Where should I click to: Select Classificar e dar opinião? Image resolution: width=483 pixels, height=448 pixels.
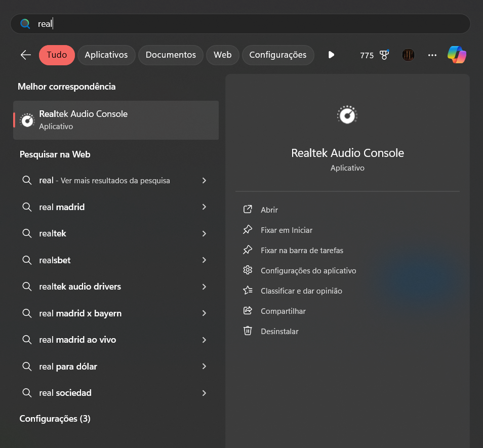tap(301, 291)
